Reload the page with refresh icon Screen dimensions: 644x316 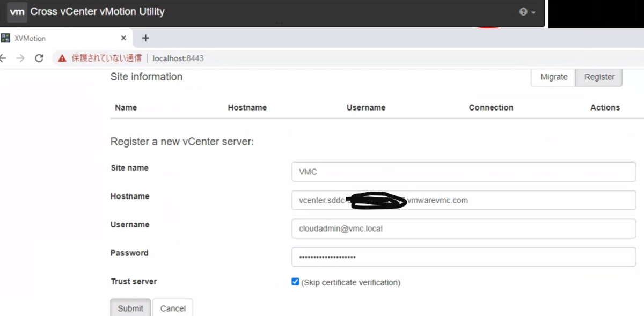click(x=39, y=58)
